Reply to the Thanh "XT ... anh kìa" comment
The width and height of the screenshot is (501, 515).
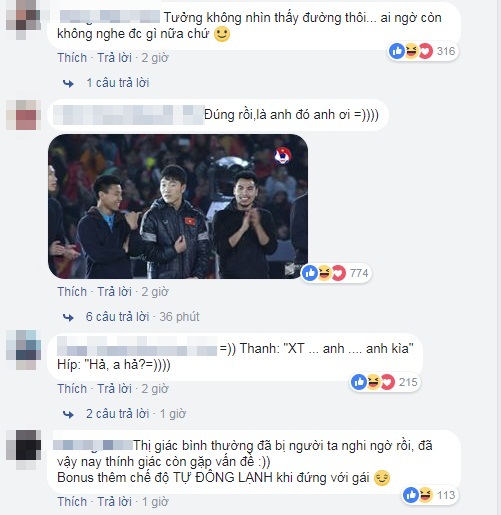point(115,389)
